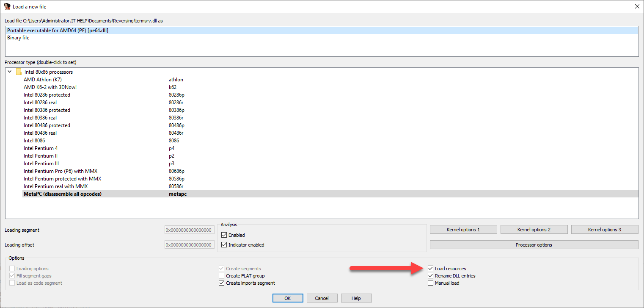
Task: Toggle the Indicator enabled checkbox
Action: tap(224, 245)
